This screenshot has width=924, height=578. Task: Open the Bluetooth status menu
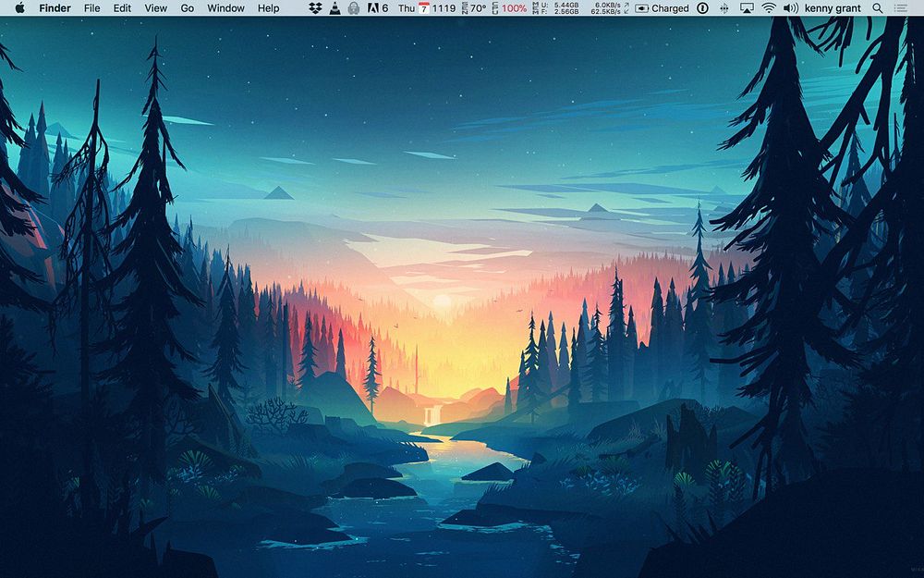724,8
